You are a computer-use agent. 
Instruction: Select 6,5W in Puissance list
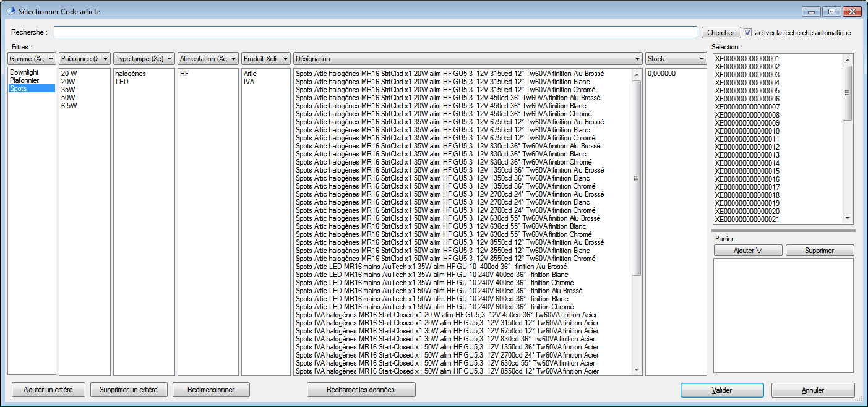[x=84, y=106]
